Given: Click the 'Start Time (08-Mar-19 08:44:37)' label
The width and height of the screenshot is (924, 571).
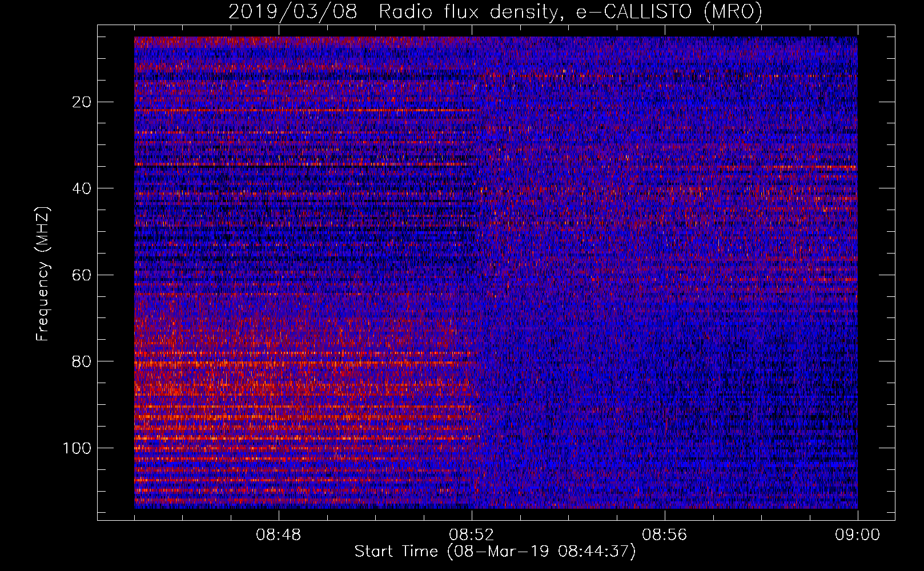Looking at the screenshot, I should (x=495, y=552).
